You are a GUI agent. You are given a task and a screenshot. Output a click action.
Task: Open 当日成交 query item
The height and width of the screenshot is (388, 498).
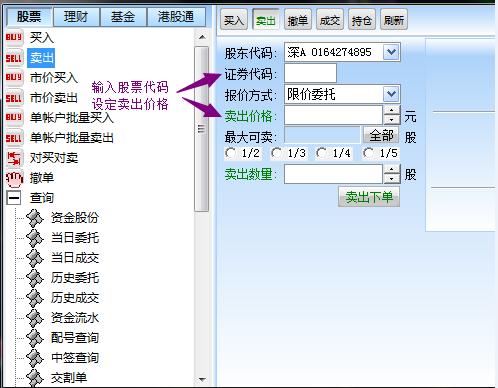[x=75, y=258]
